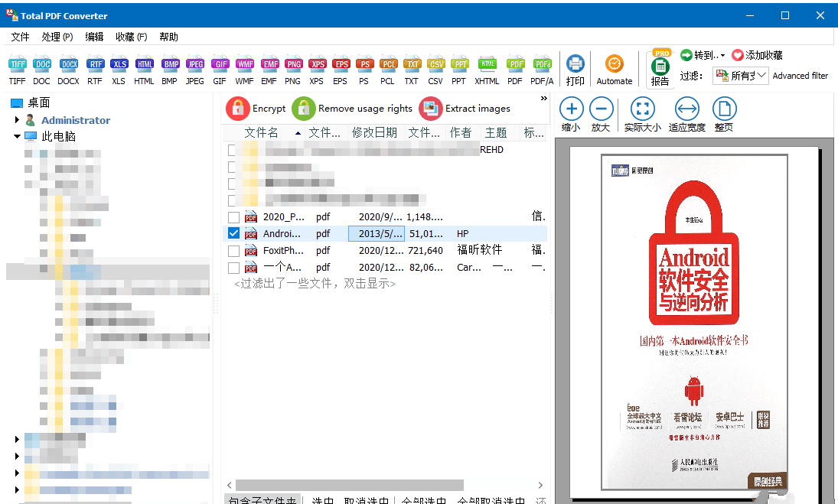Viewport: 838px width, 504px height.
Task: Collapse the 此电脑 tree node
Action: [17, 136]
